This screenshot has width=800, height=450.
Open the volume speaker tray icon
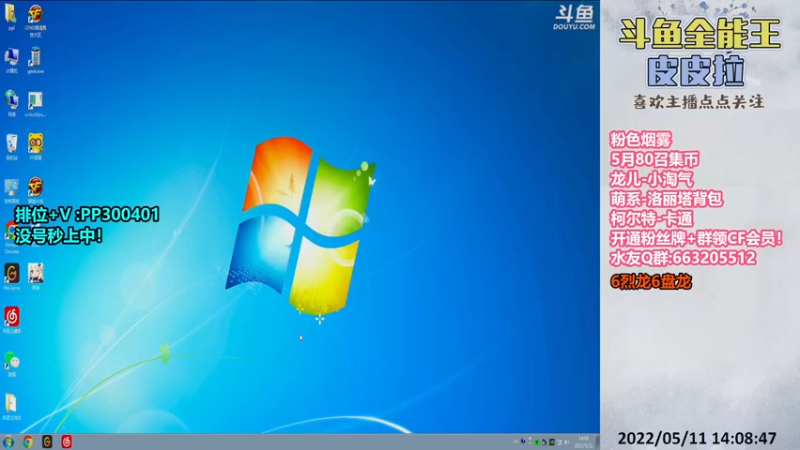click(x=566, y=442)
